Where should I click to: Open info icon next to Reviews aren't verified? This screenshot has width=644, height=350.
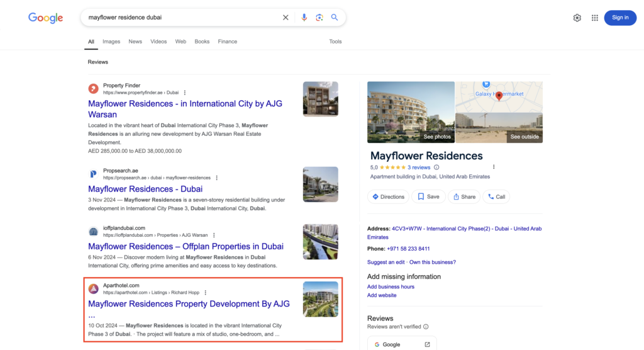(426, 327)
